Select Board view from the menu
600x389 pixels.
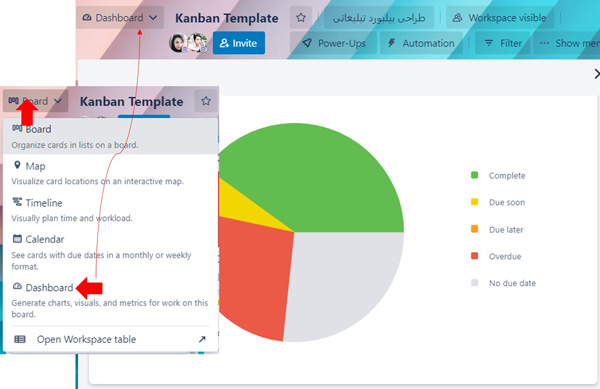point(111,136)
